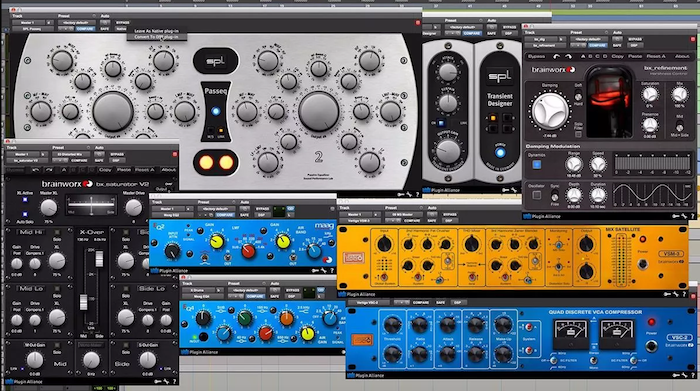Click the blue Power light on Transient Designer

point(500,153)
